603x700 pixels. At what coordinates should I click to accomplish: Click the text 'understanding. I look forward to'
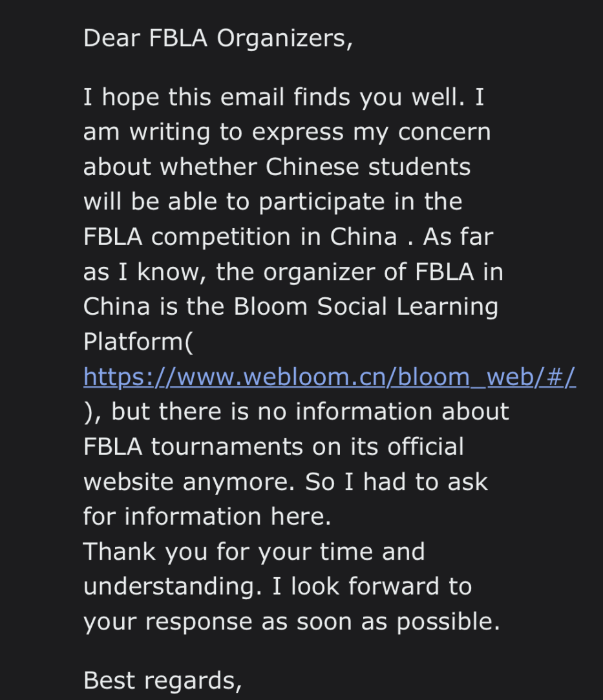278,586
